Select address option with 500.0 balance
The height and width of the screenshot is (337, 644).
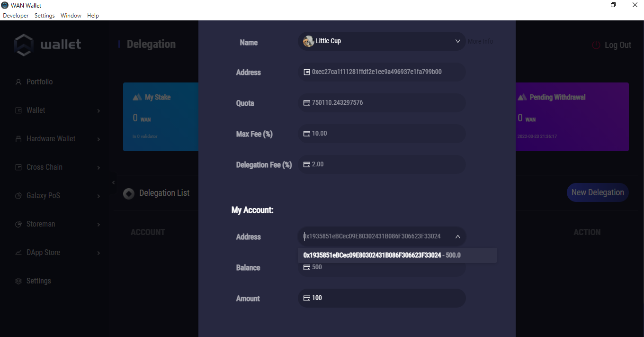click(x=382, y=255)
